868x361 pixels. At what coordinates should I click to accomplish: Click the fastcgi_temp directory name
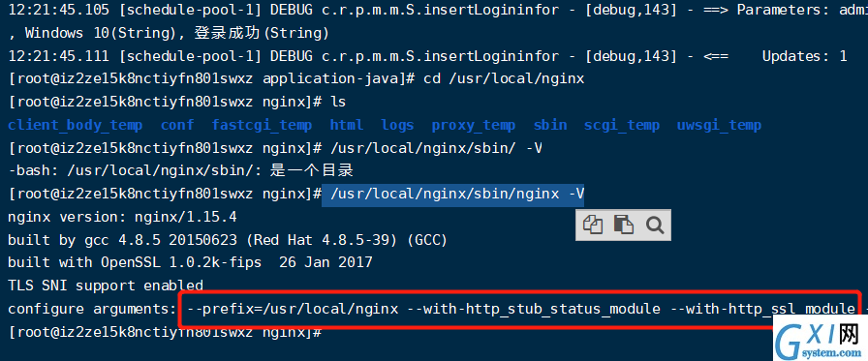pyautogui.click(x=262, y=126)
